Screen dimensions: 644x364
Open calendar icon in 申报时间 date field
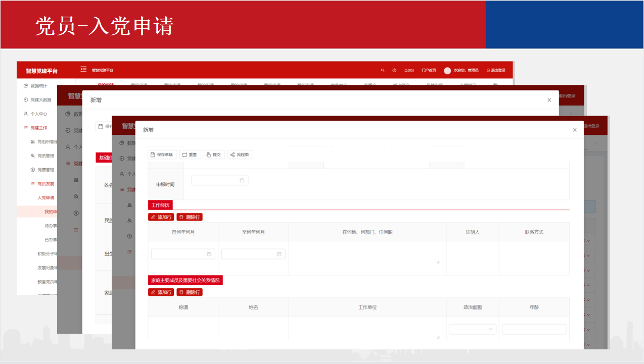click(x=242, y=180)
